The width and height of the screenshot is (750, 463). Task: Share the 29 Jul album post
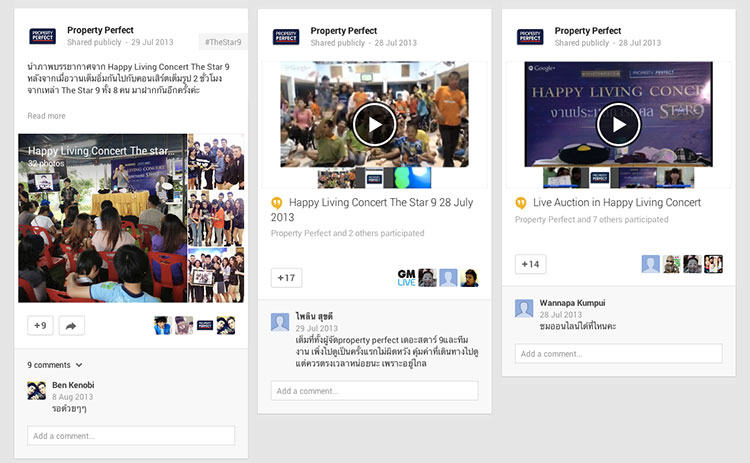(71, 326)
